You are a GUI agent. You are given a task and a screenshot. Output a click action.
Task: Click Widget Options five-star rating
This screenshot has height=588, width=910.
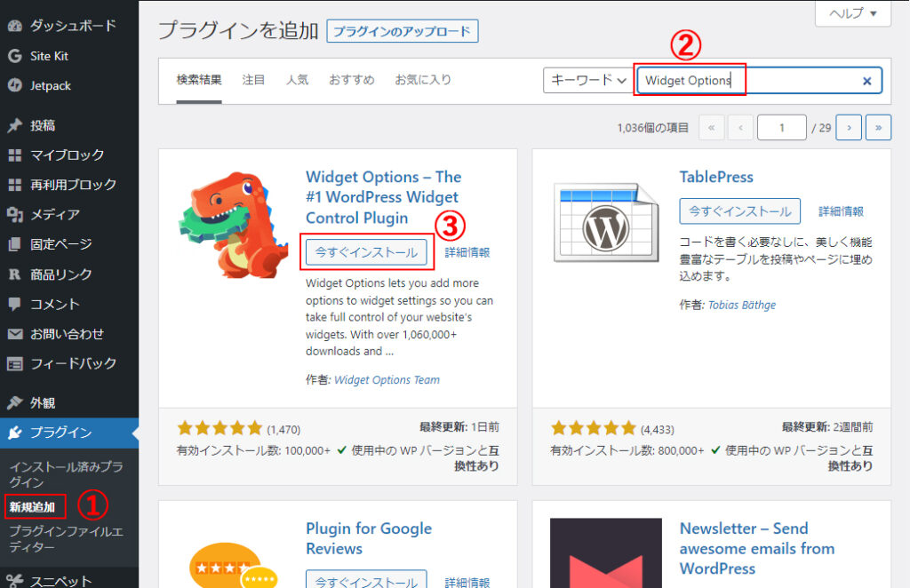pos(220,428)
